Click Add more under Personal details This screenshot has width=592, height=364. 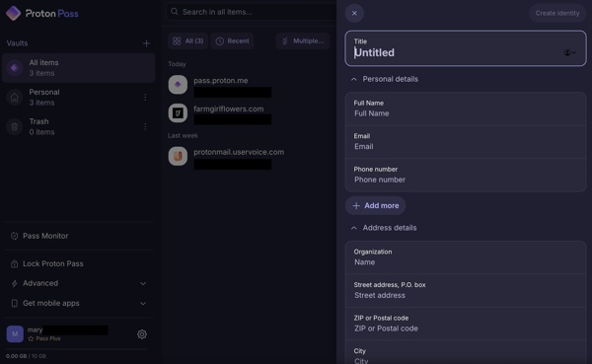click(376, 206)
